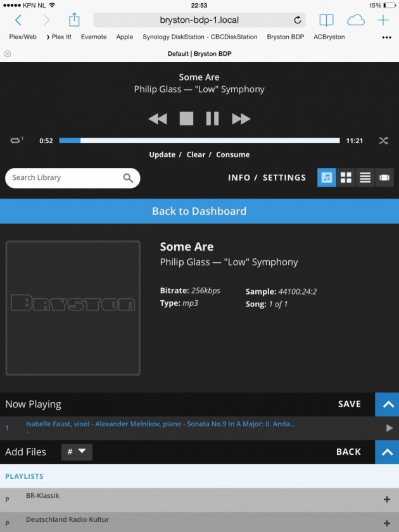Focus the Search Library field

pyautogui.click(x=73, y=178)
